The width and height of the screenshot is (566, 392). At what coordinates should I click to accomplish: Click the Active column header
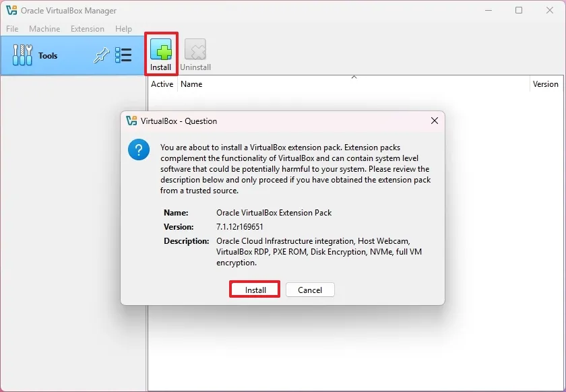tap(162, 84)
